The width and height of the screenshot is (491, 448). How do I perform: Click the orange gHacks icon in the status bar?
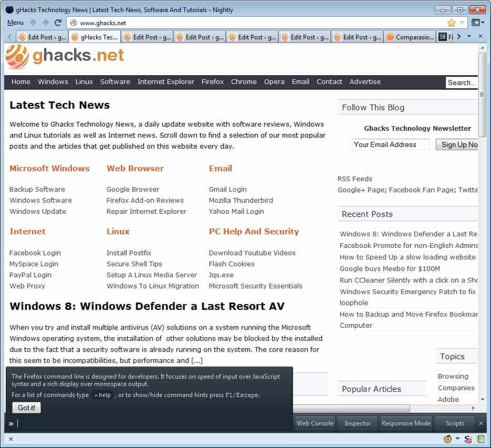(x=447, y=439)
